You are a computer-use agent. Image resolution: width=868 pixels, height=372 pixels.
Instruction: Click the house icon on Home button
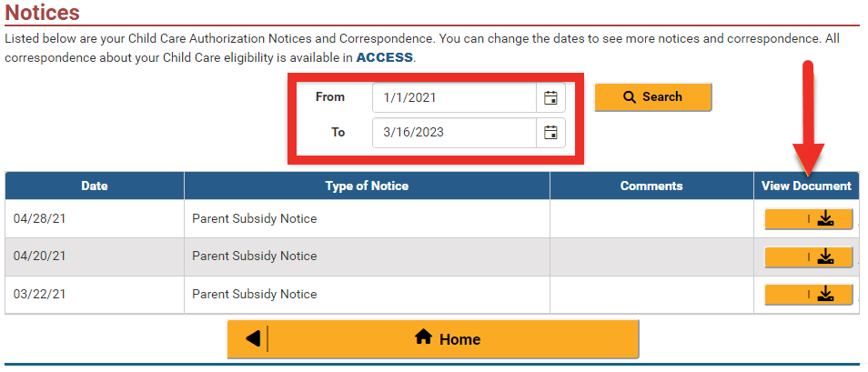pyautogui.click(x=423, y=337)
